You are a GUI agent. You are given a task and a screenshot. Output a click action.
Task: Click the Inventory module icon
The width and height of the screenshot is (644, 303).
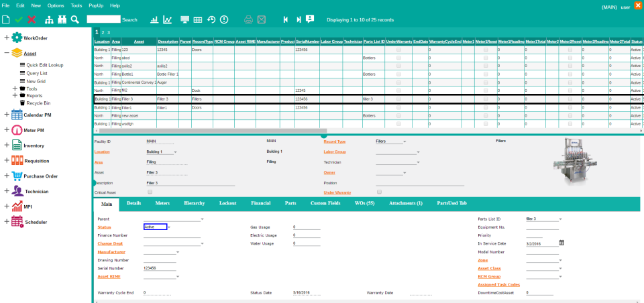click(x=17, y=145)
